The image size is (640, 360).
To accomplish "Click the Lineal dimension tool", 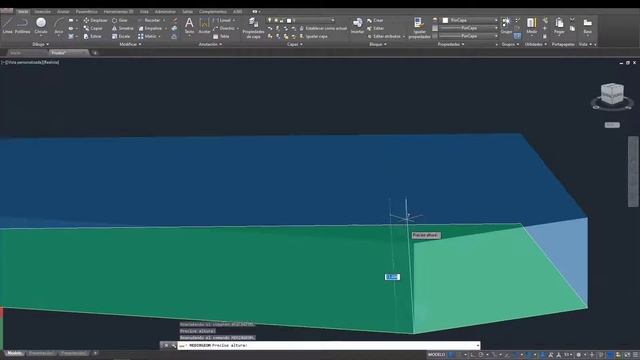I will 222,20.
